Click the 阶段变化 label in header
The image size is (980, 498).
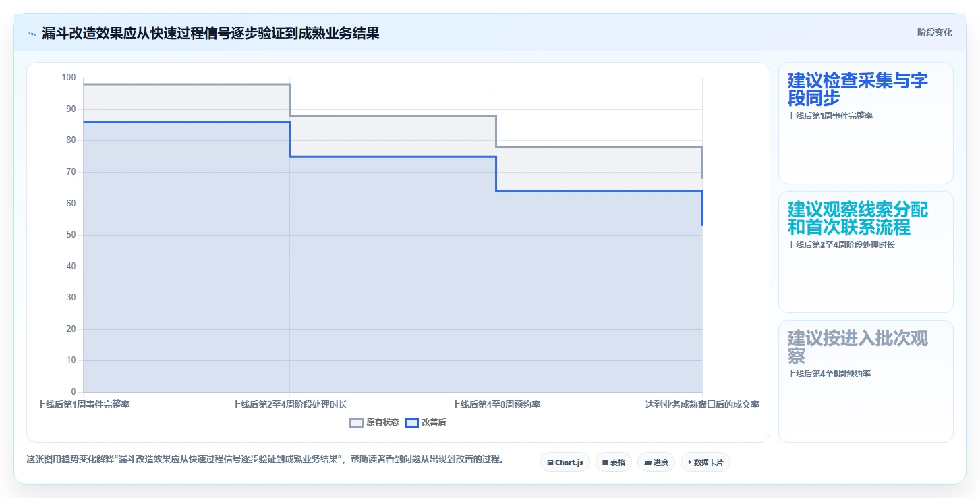tap(935, 32)
